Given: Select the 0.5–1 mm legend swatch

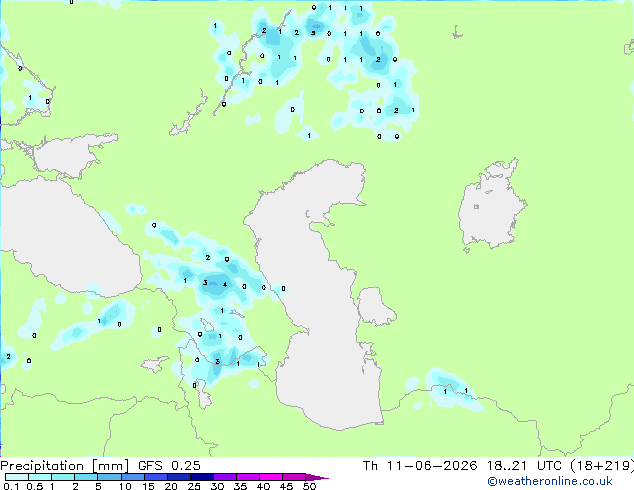Looking at the screenshot, I should click(40, 477).
